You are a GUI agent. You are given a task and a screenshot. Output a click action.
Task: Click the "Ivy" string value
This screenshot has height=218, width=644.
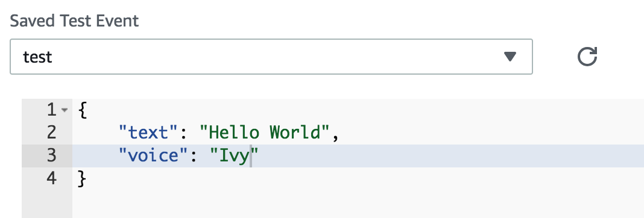234,157
